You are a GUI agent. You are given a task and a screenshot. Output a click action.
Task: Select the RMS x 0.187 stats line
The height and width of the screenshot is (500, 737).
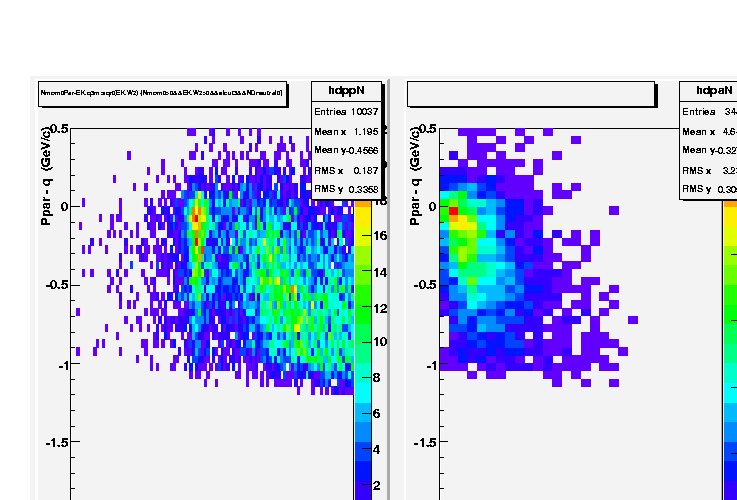click(x=346, y=171)
